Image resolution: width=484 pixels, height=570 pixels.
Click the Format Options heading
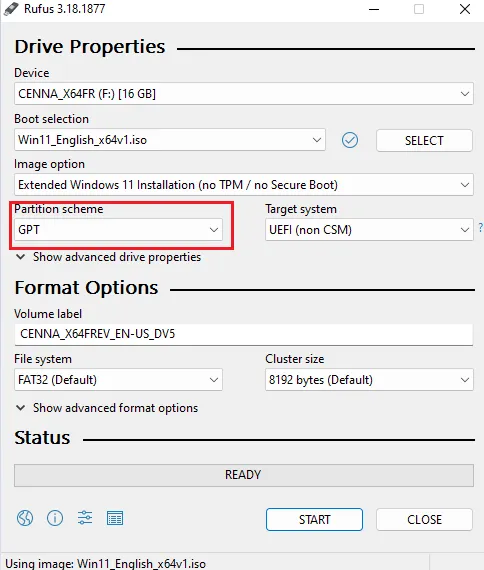[86, 288]
